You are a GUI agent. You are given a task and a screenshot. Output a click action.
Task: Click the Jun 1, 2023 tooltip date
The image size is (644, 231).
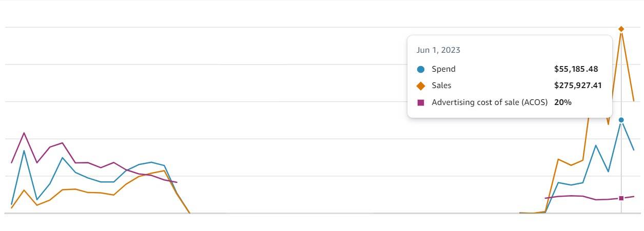pos(438,50)
